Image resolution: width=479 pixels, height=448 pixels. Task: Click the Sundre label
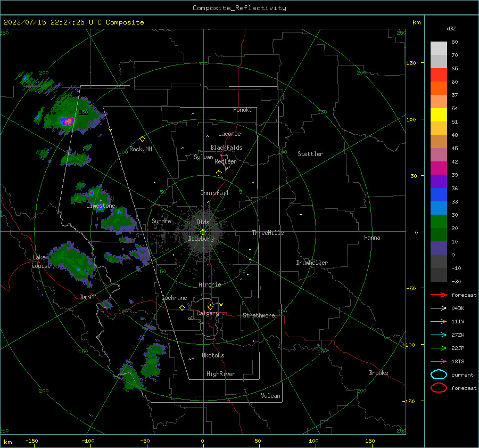161,221
